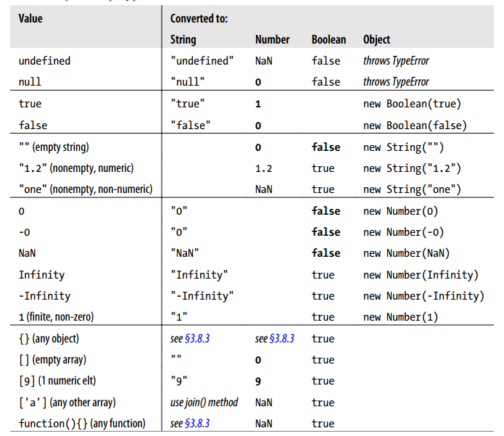Select the "new Number(Infinity)" cell
The image size is (504, 436).
tap(421, 275)
